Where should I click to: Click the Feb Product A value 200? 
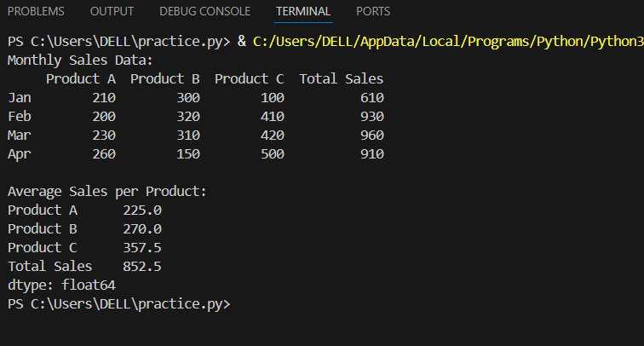click(104, 117)
